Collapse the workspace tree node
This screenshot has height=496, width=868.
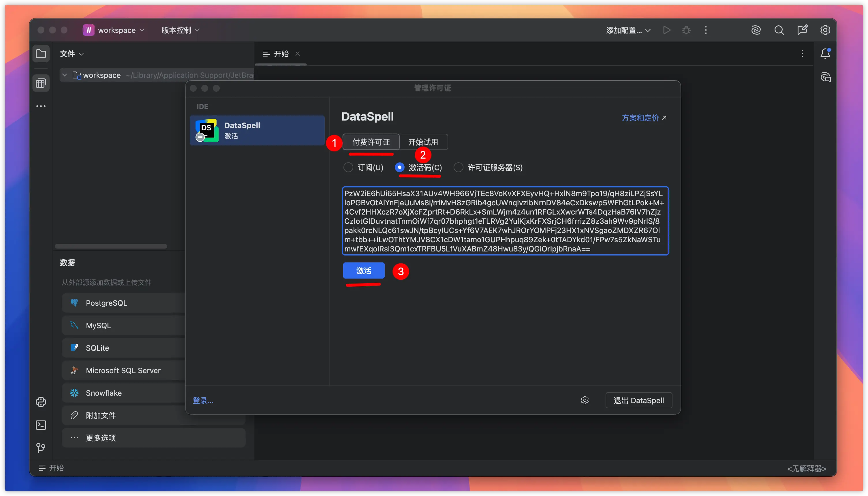click(64, 75)
